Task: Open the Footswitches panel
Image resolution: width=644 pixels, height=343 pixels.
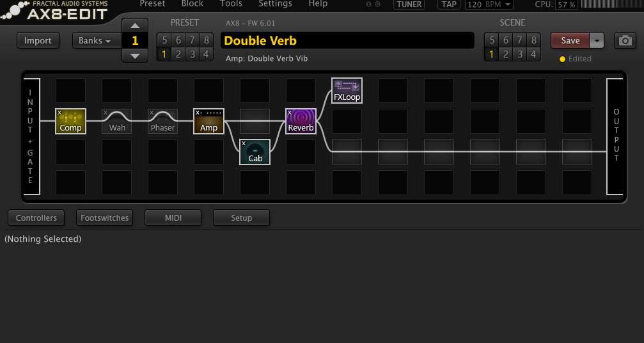Action: click(104, 218)
